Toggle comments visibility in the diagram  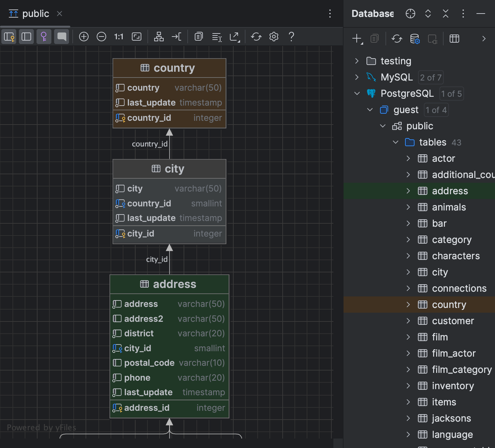[x=62, y=37]
